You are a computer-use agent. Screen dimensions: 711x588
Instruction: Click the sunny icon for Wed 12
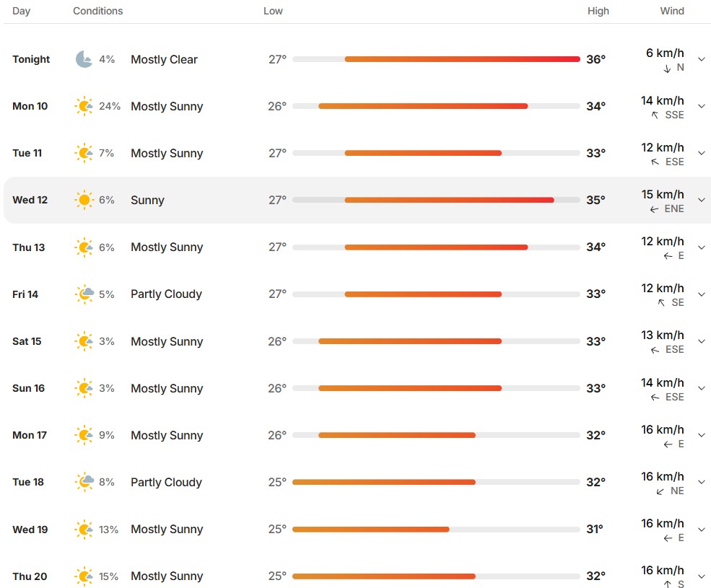coord(84,200)
